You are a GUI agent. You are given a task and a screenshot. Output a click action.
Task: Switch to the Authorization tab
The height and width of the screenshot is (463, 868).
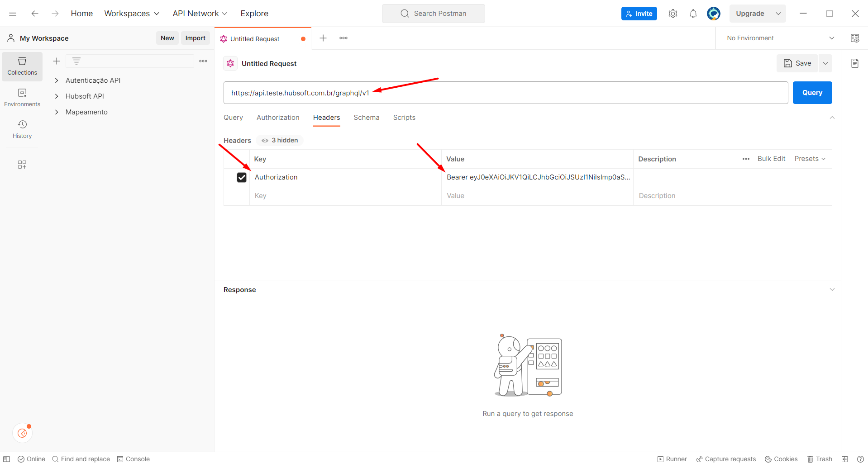[278, 118]
